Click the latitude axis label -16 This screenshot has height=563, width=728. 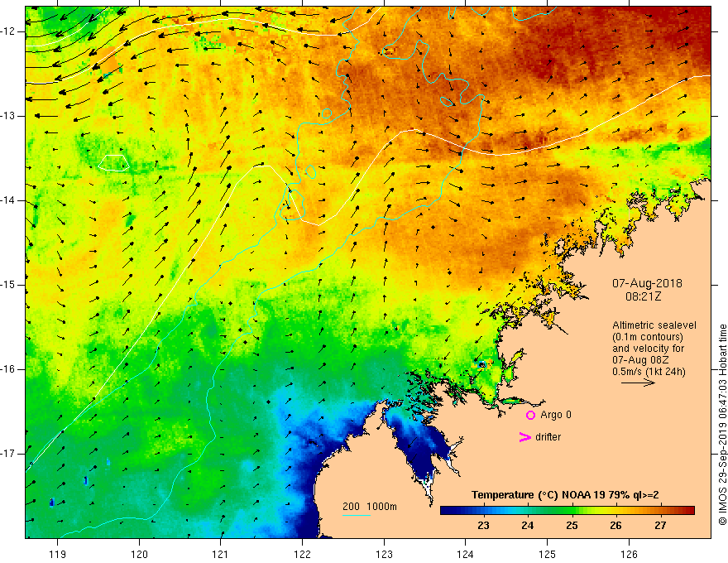pos(8,369)
